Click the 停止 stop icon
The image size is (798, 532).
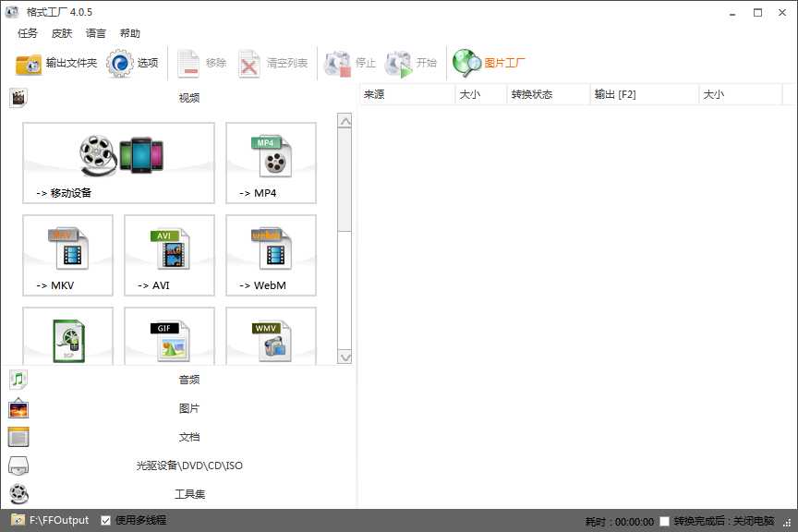[337, 64]
